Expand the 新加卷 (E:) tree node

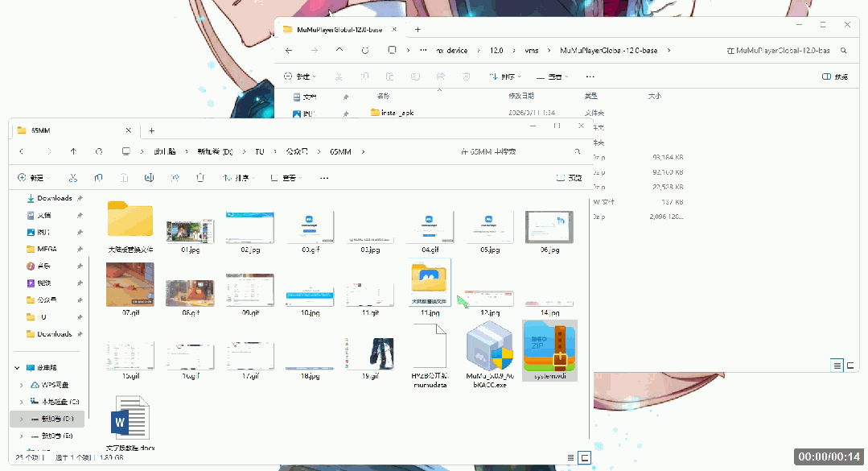(22, 436)
